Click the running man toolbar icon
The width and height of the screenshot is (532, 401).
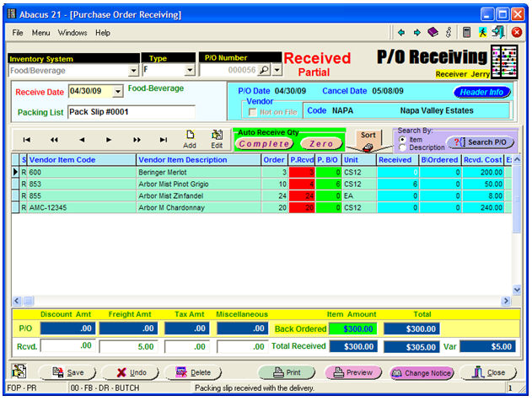(482, 33)
